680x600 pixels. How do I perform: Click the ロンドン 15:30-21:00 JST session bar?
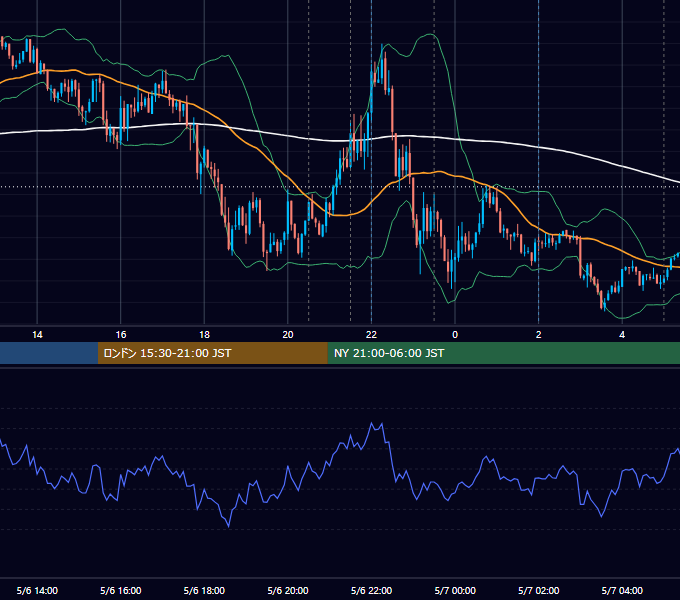(212, 353)
